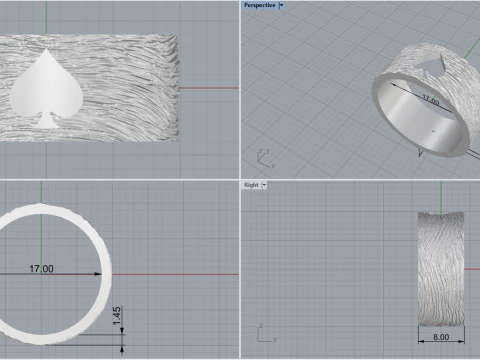Open the Right viewport dropdown arrow
Screen dimensions: 480x360
pyautogui.click(x=264, y=185)
